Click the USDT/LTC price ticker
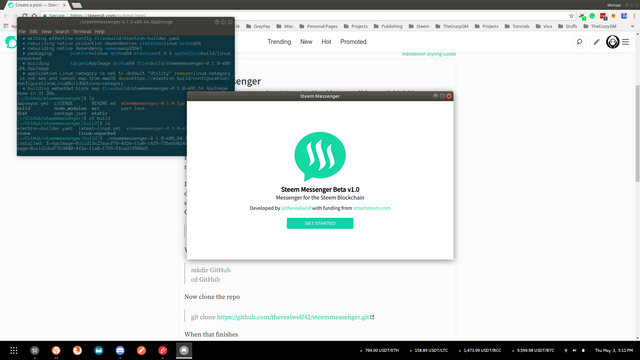This screenshot has height=360, width=640. pos(429,350)
